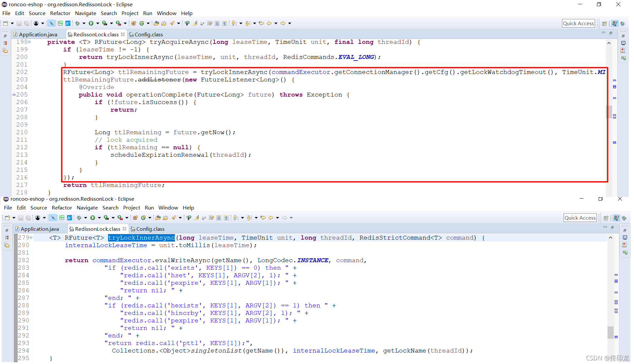The width and height of the screenshot is (634, 364).
Task: Open Java perspective icon beside upper Quick Access
Action: point(615,23)
